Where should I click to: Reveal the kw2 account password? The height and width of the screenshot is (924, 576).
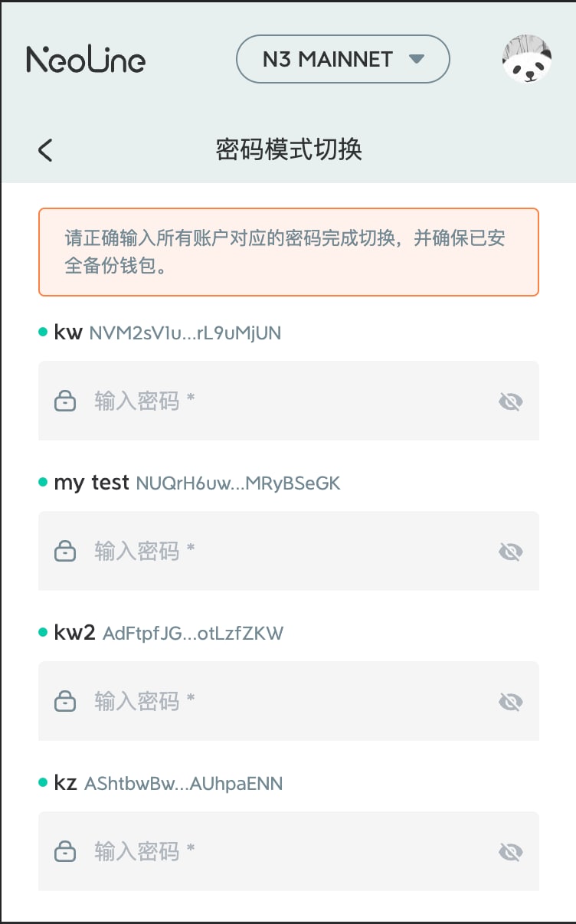pos(510,701)
